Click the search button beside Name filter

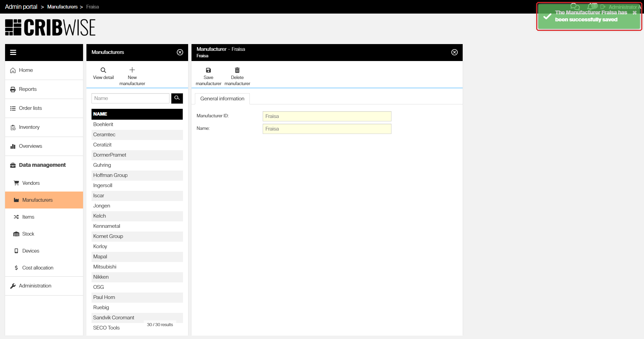pyautogui.click(x=177, y=98)
